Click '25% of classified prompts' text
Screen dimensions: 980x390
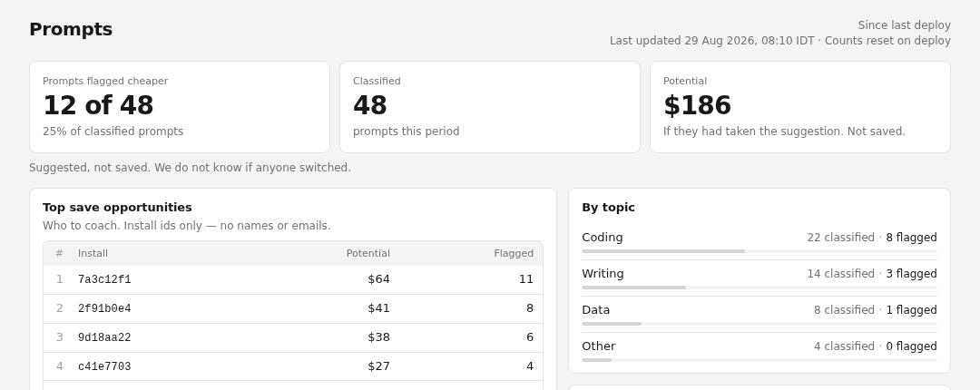click(113, 132)
